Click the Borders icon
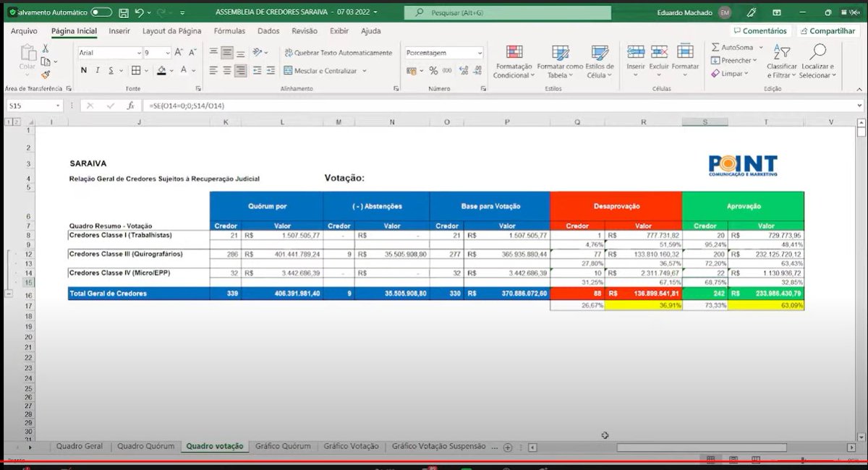Viewport: 868px width, 470px height. pyautogui.click(x=137, y=70)
